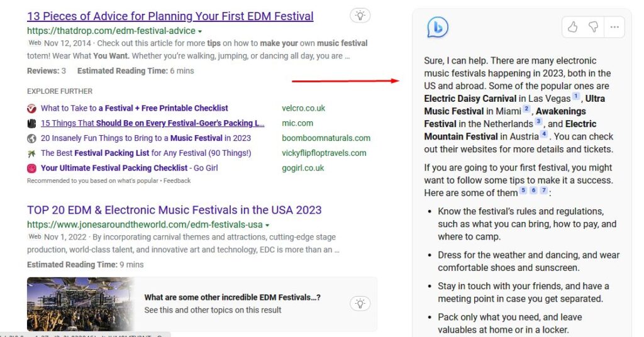Expand dropdown arrow next to jonesaroundtheworld URL
The image size is (644, 337).
coord(267,225)
